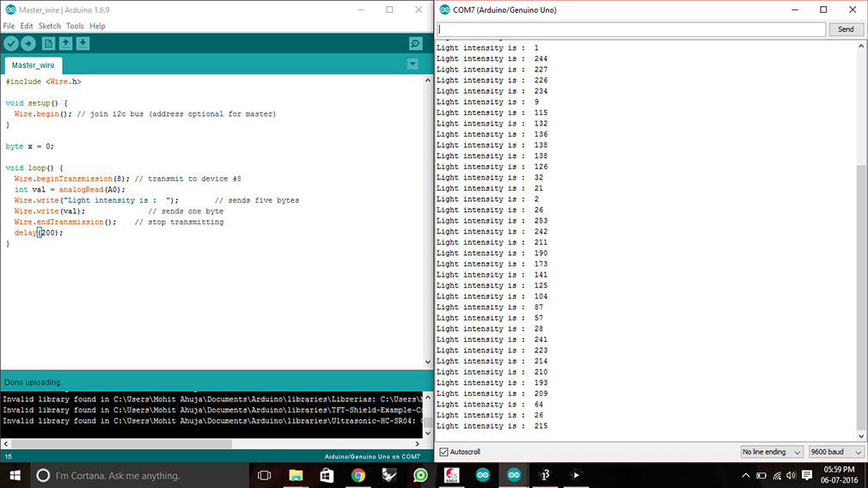
Task: Switch to the active Arduino taskbar icon
Action: click(x=514, y=475)
